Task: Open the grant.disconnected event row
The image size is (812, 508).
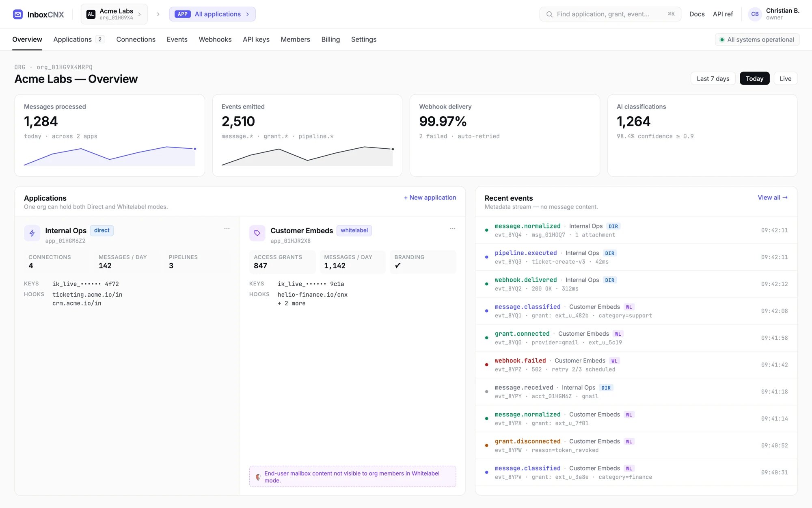Action: click(636, 446)
